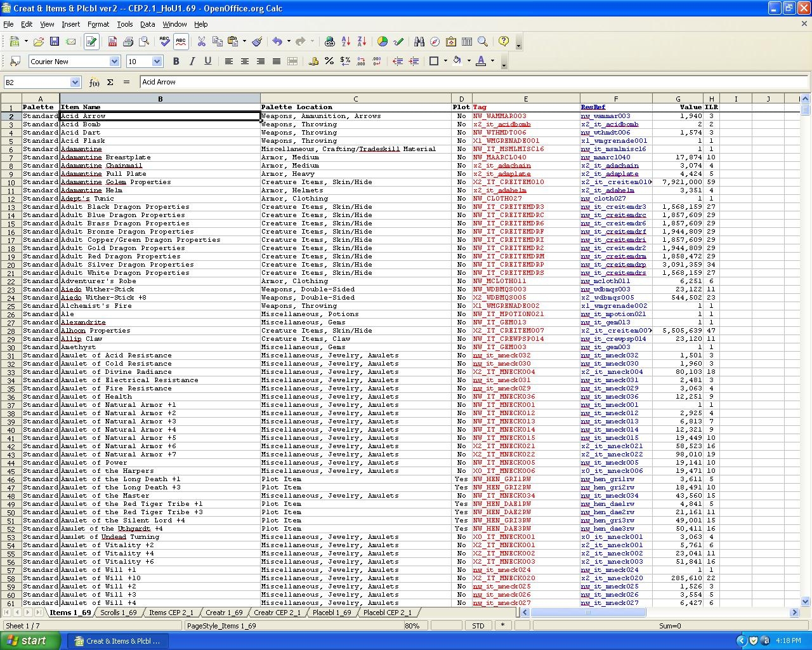Viewport: 812px width, 650px height.
Task: Open Find & Replace binoculars icon
Action: 419,42
